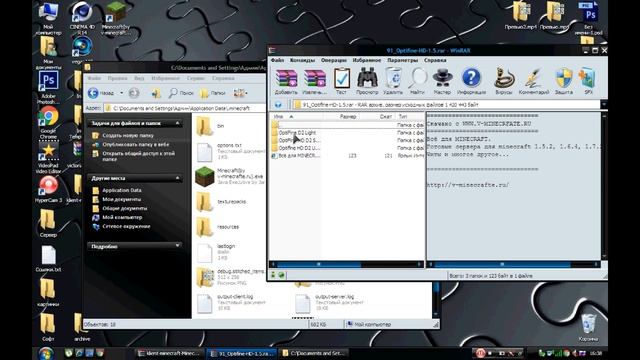Click the up-level button beside WinRAR path
This screenshot has width=640, height=360.
[x=278, y=105]
